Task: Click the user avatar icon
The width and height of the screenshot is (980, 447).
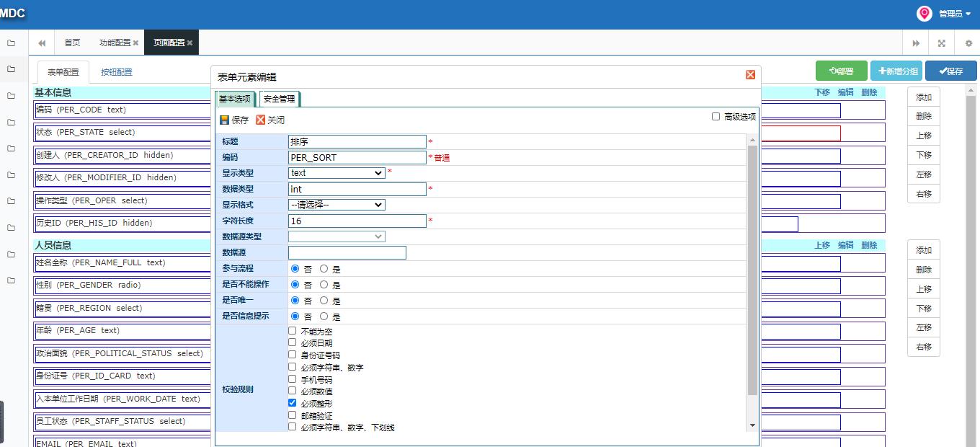Action: [x=925, y=14]
